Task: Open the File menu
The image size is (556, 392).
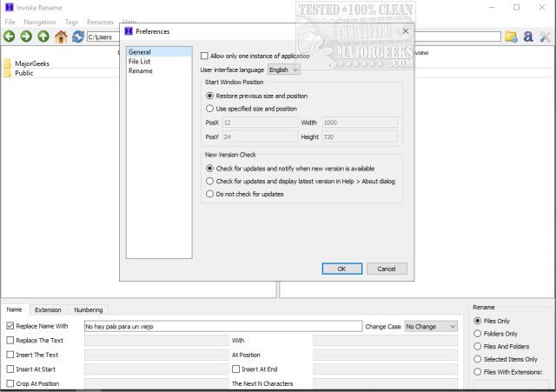Action: coord(10,22)
